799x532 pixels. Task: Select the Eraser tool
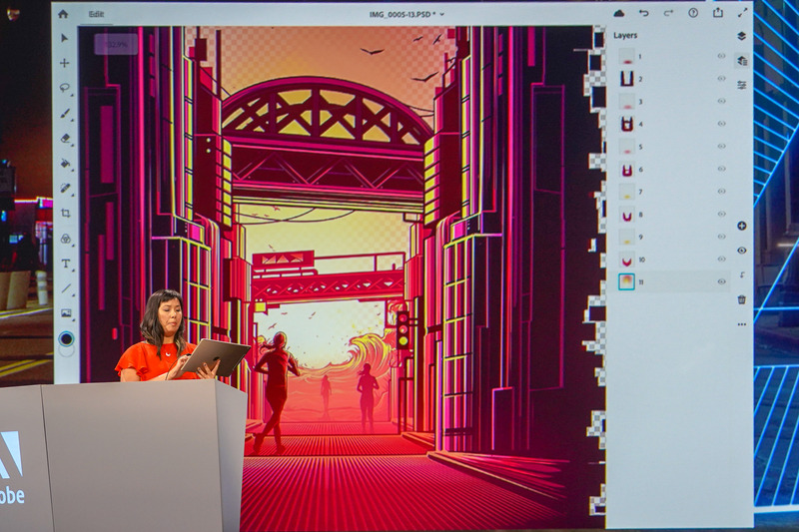click(x=65, y=138)
